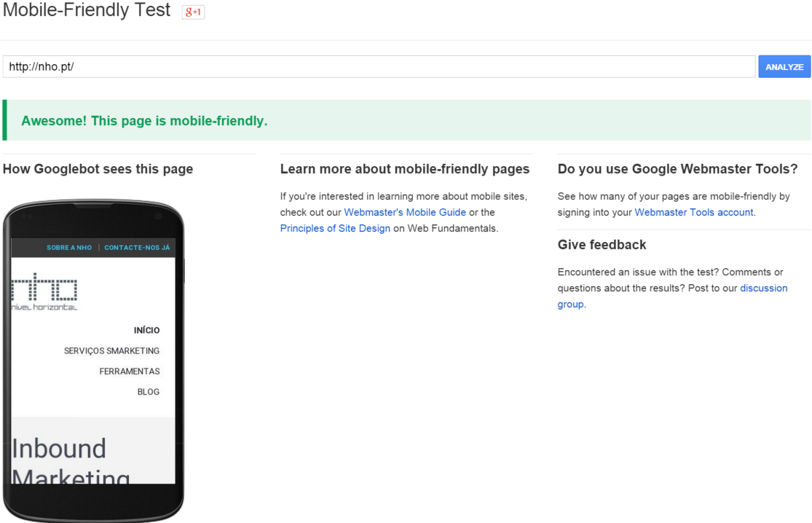Click the nho logo in phone preview

[x=44, y=291]
